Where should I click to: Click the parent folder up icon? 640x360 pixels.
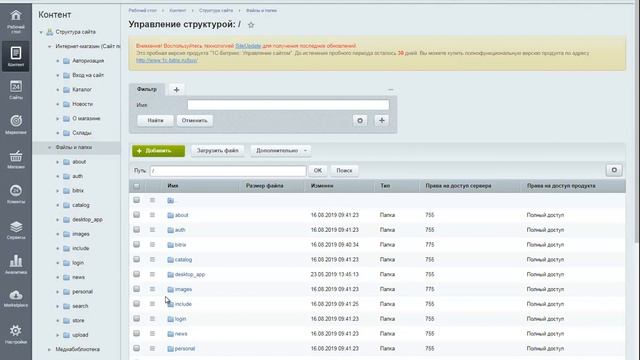(x=171, y=200)
